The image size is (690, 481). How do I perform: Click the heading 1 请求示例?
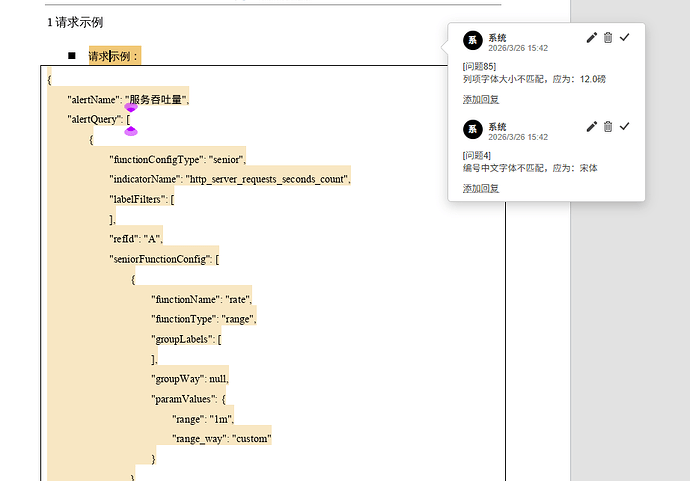click(75, 22)
